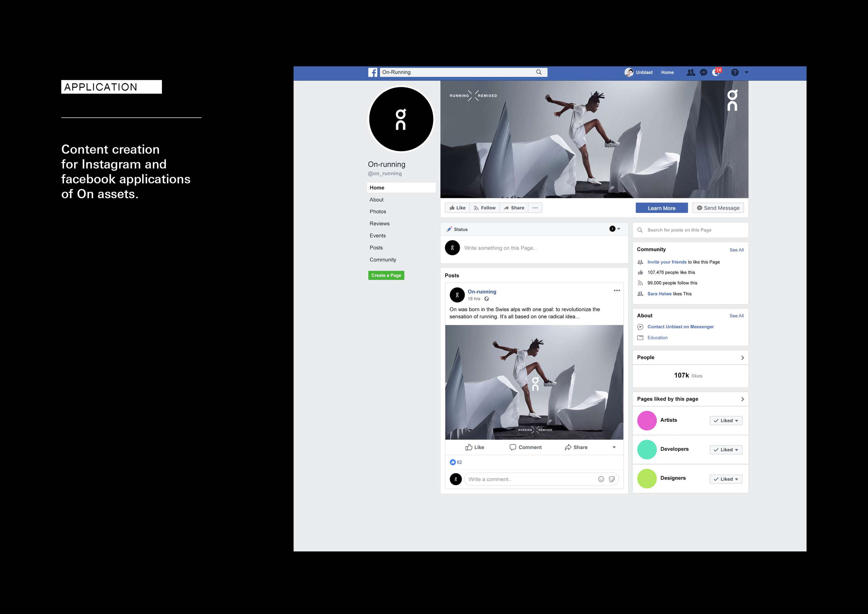The width and height of the screenshot is (868, 614).
Task: Open the sticker picker in comment box
Action: point(612,479)
